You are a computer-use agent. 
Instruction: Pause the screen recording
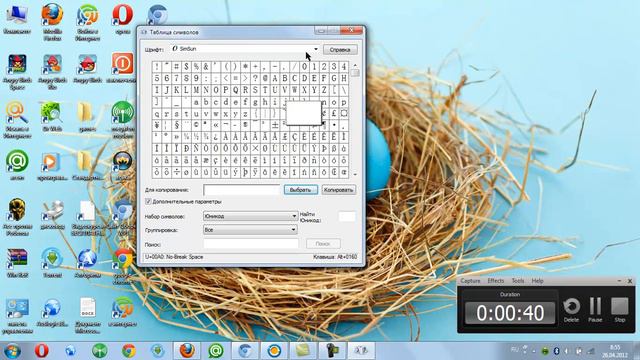tap(595, 309)
